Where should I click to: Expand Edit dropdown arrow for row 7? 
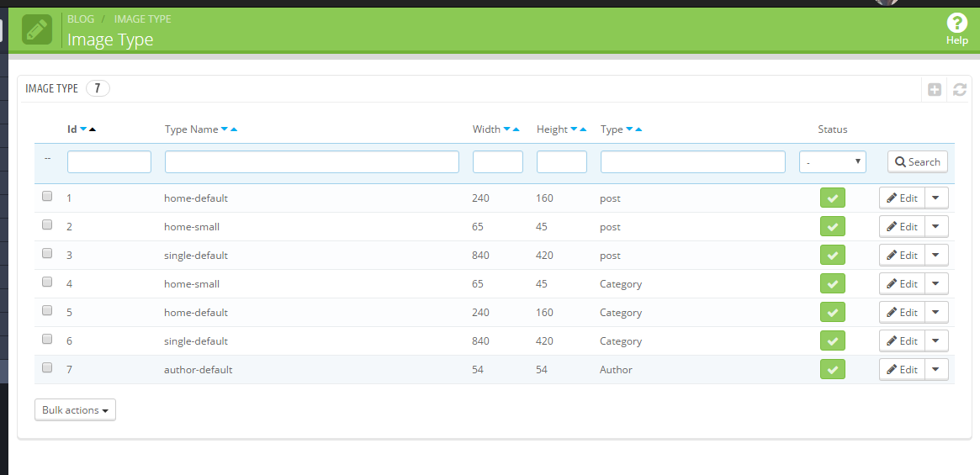[935, 369]
